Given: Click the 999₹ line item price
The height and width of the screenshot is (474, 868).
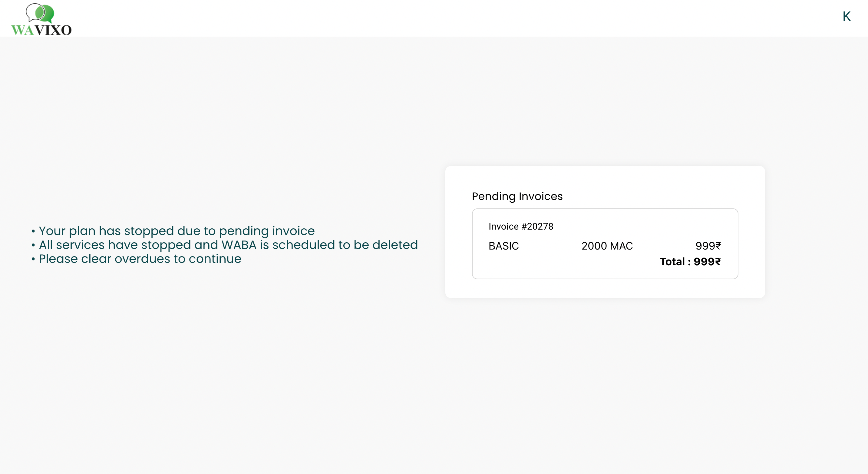Looking at the screenshot, I should (x=708, y=246).
